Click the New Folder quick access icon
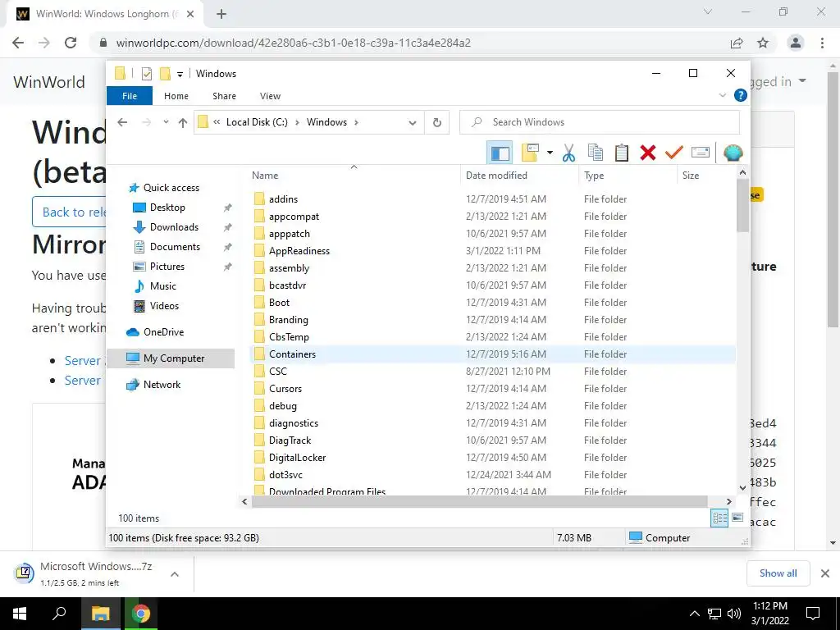This screenshot has width=840, height=630. [x=165, y=73]
